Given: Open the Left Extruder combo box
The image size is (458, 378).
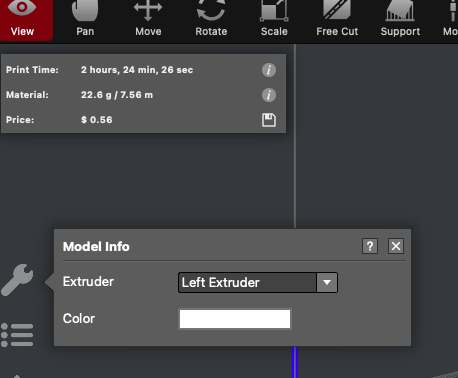Looking at the screenshot, I should coord(258,283).
